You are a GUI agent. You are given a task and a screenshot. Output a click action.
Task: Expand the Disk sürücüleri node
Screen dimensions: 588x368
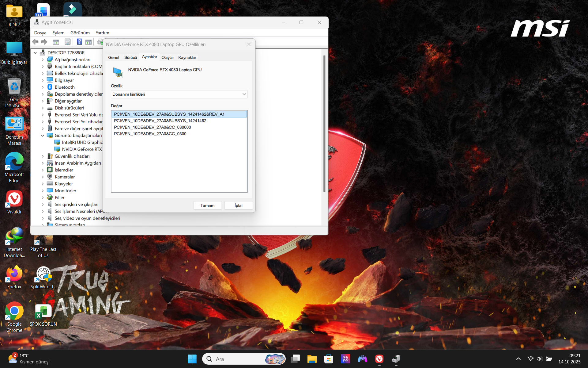coord(43,108)
